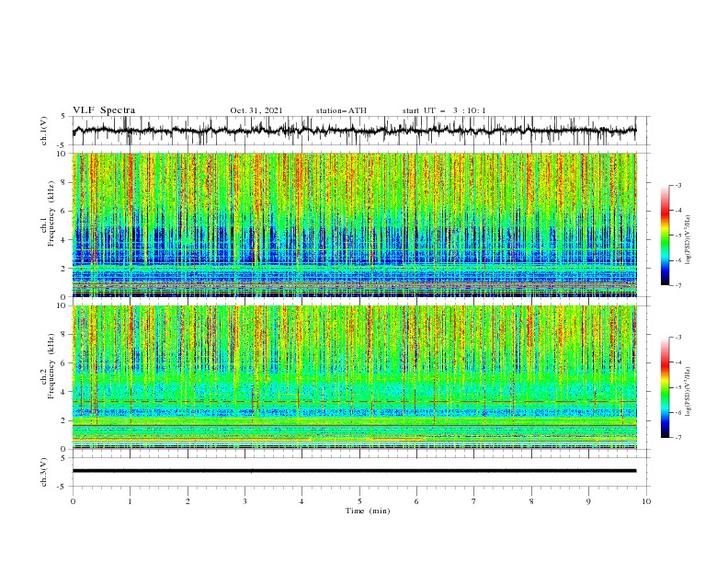
Task: Click the time axis tick label '3'
Action: [x=245, y=501]
